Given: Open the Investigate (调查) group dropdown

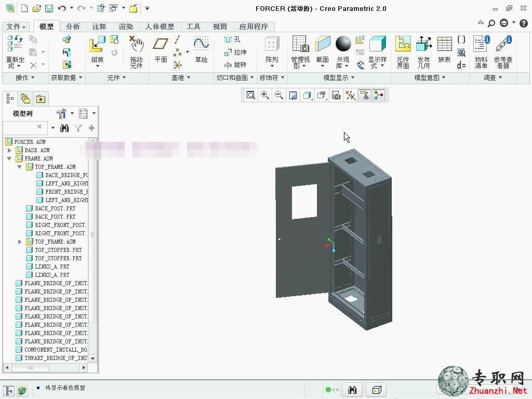Looking at the screenshot, I should (493, 78).
